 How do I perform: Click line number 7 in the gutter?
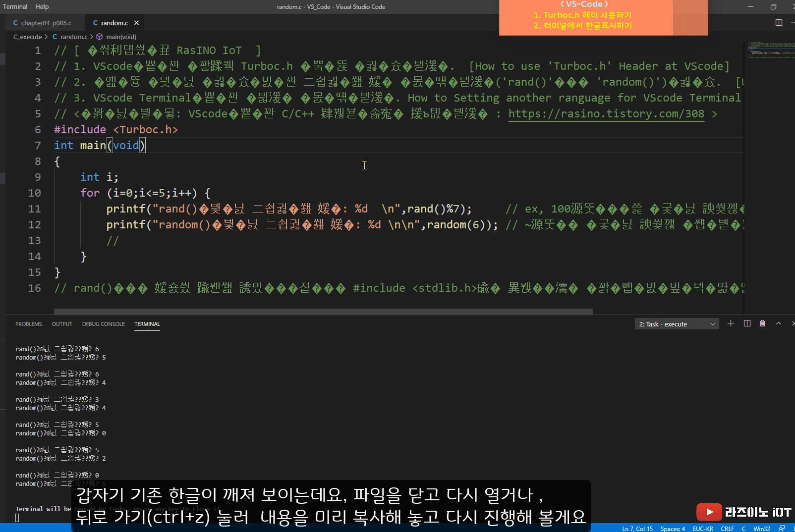tap(38, 145)
